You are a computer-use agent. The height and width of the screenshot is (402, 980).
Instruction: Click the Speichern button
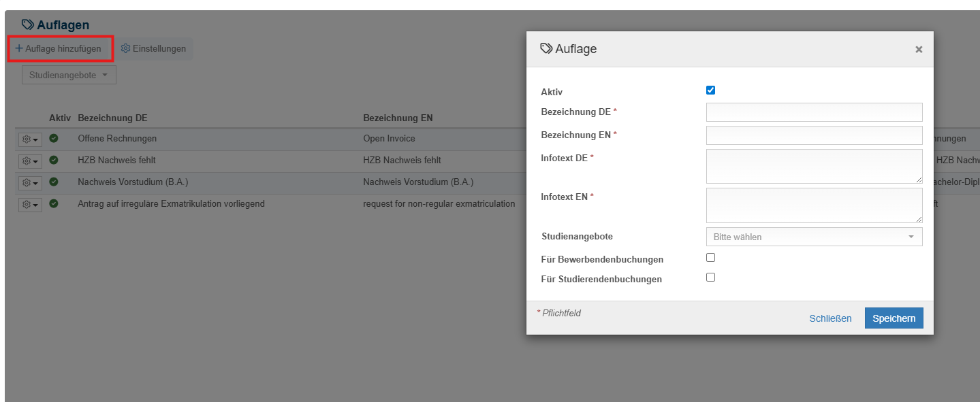click(x=894, y=318)
